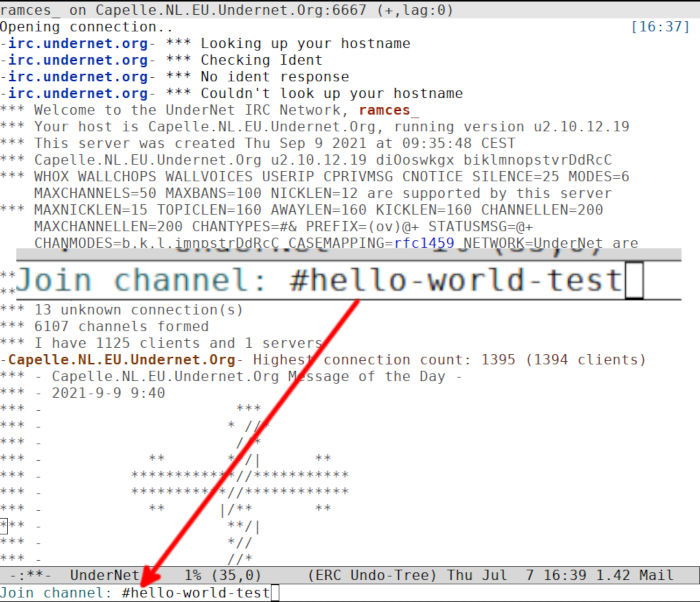Click the 'I have 1125 clients and 1 servers' line
The image size is (700, 602).
162,343
